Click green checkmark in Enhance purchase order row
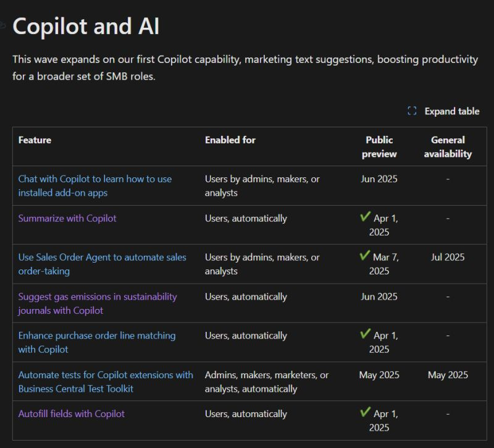This screenshot has height=448, width=494. pos(365,334)
